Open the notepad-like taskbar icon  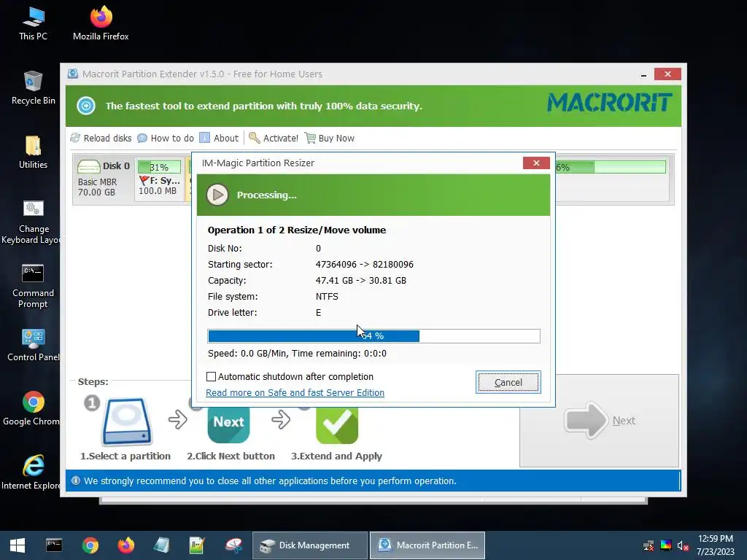point(162,545)
